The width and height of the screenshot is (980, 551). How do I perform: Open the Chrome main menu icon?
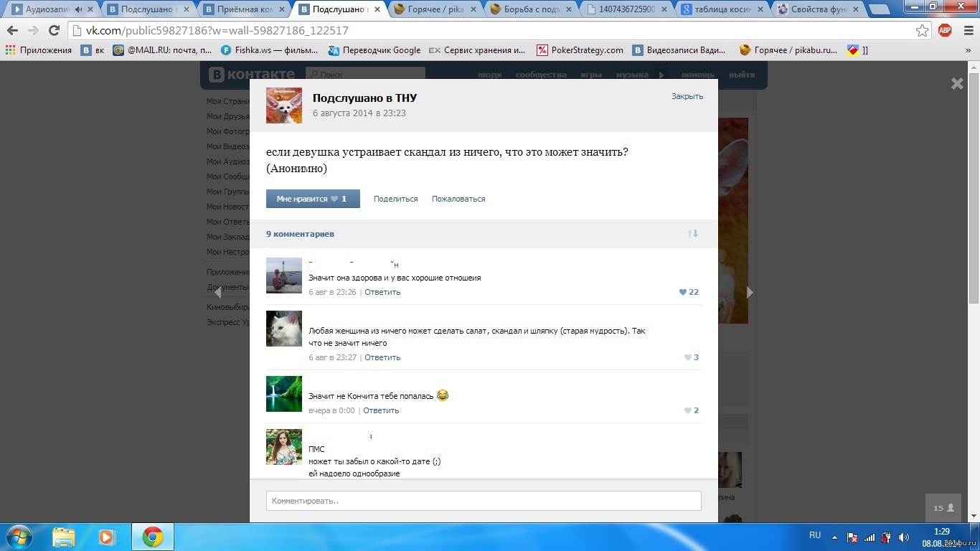(x=967, y=30)
